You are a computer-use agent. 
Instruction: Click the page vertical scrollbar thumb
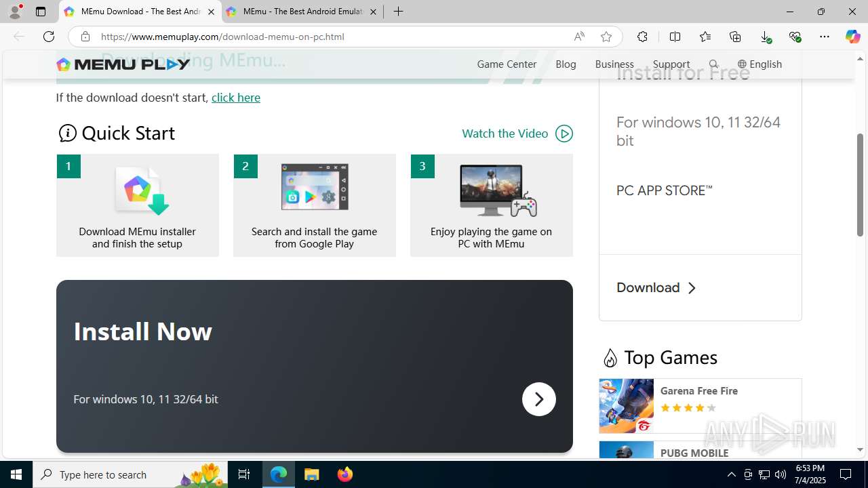point(860,185)
